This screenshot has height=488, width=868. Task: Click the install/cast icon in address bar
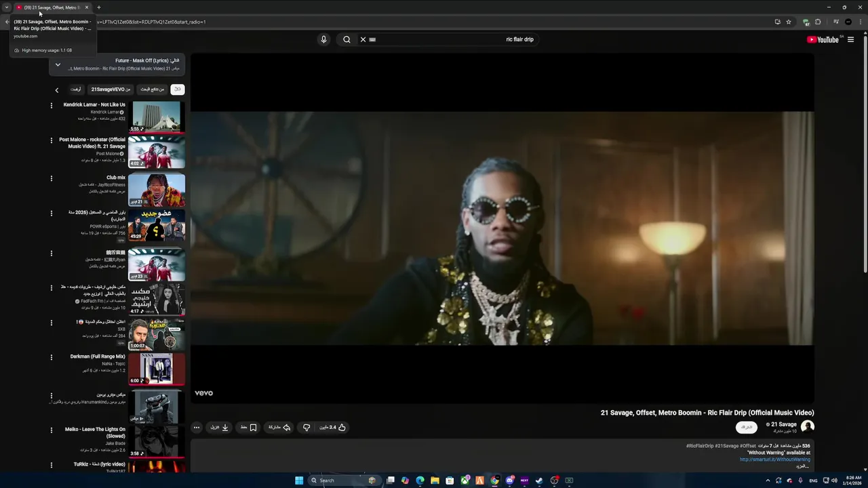point(777,22)
